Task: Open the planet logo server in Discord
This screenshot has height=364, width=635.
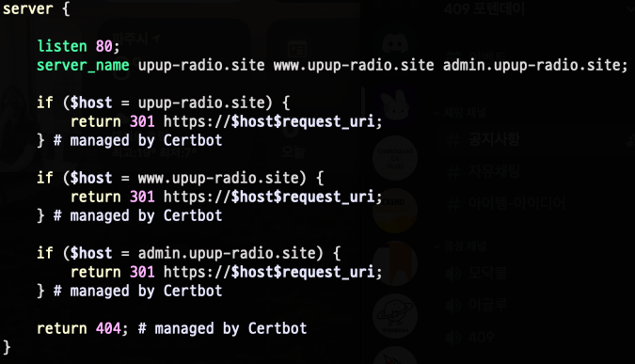Action: tap(395, 316)
